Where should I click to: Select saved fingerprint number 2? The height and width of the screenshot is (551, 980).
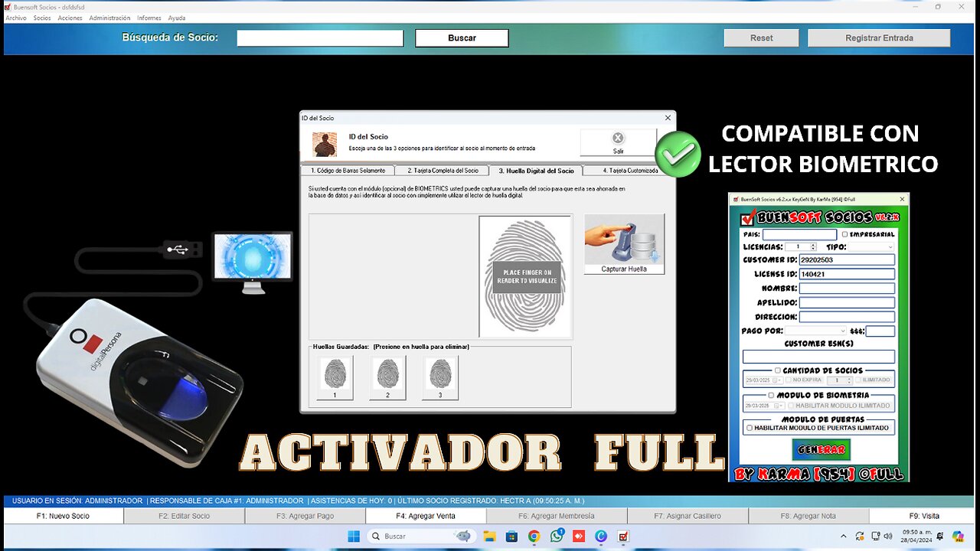pyautogui.click(x=387, y=377)
